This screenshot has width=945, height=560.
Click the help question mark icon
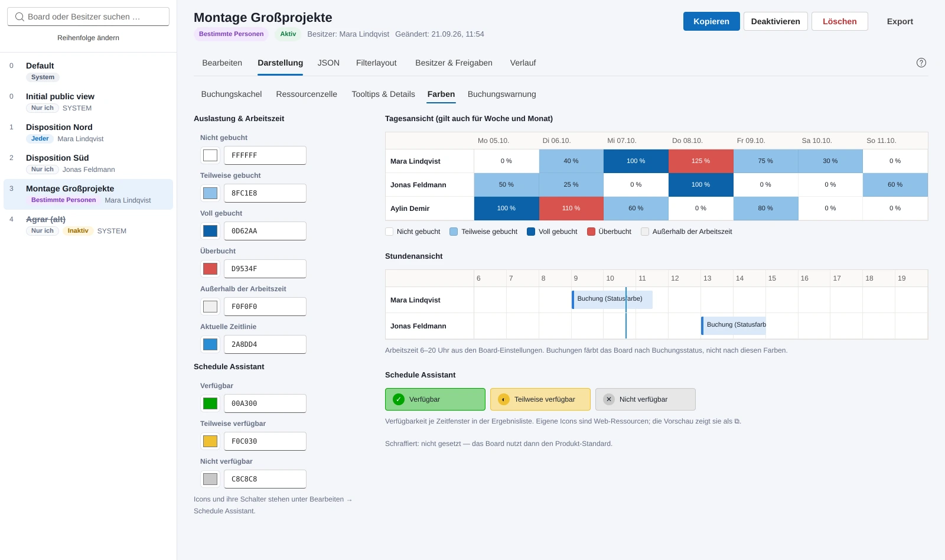pyautogui.click(x=921, y=63)
